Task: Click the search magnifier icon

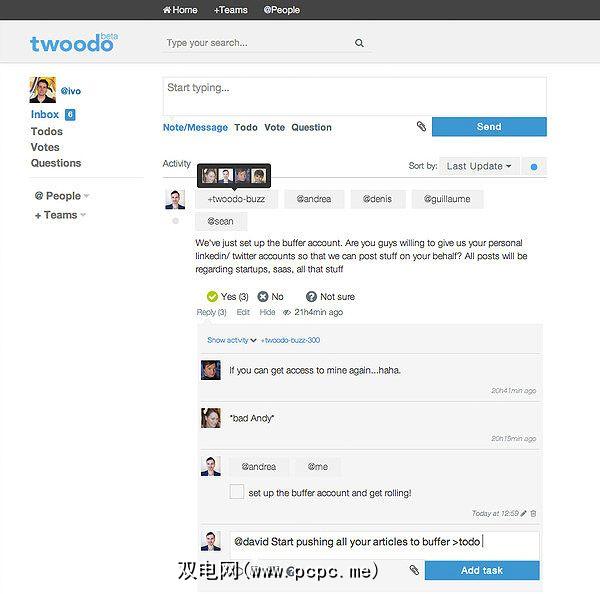Action: point(359,43)
